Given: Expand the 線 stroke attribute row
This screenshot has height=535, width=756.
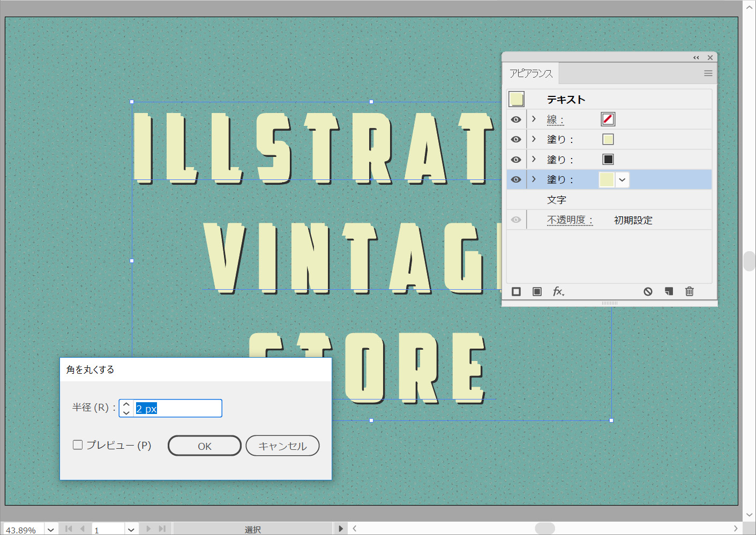Looking at the screenshot, I should (534, 119).
